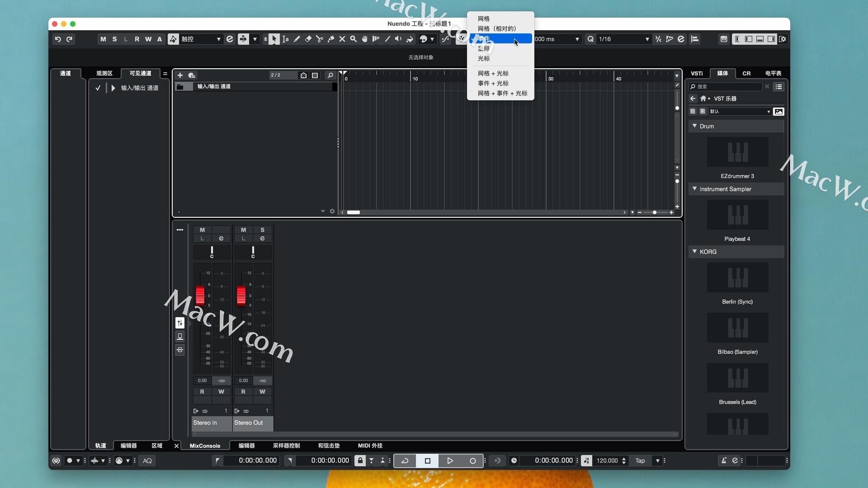Viewport: 868px width, 488px height.
Task: Open the 000 ms value dropdown
Action: point(557,39)
